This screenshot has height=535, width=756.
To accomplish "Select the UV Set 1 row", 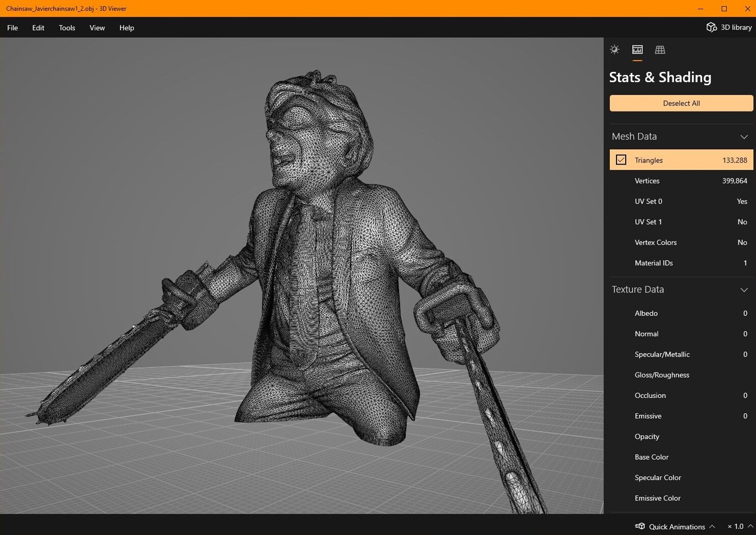I will (681, 222).
